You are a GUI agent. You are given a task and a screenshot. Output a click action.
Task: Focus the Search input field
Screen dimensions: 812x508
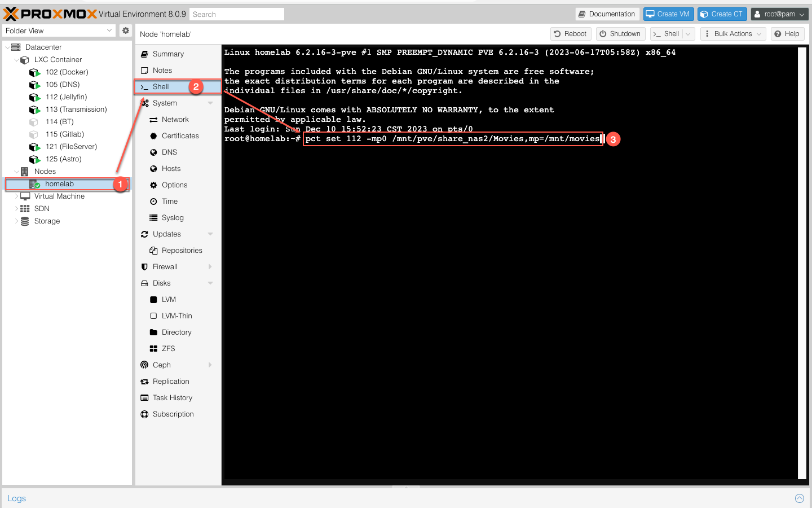(x=237, y=14)
